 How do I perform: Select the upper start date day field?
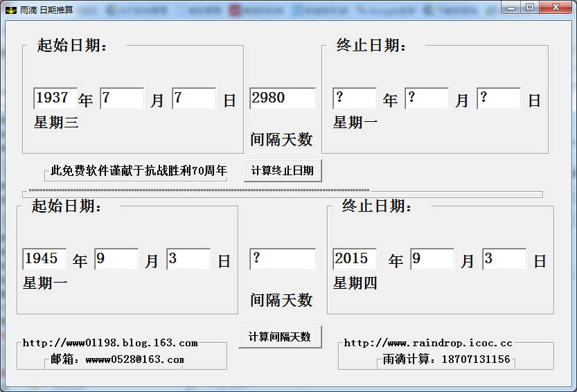(x=194, y=98)
